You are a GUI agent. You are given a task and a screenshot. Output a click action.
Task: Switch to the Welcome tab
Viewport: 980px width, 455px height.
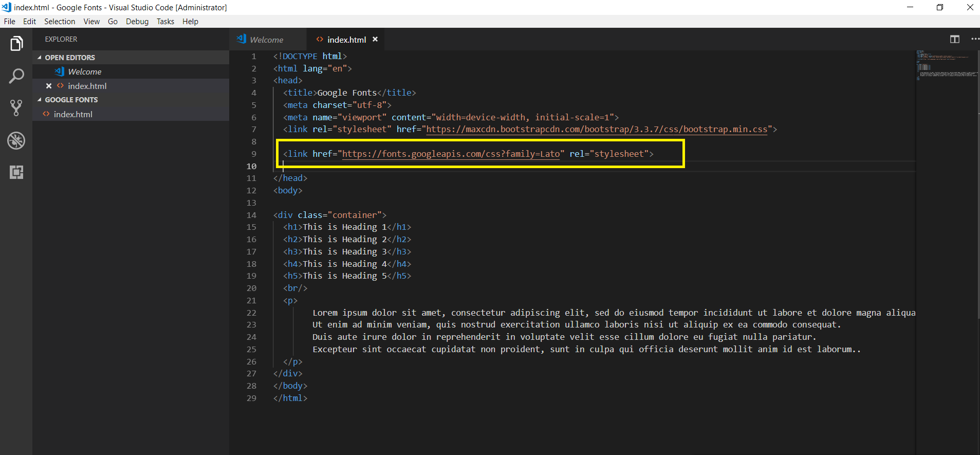coord(267,39)
